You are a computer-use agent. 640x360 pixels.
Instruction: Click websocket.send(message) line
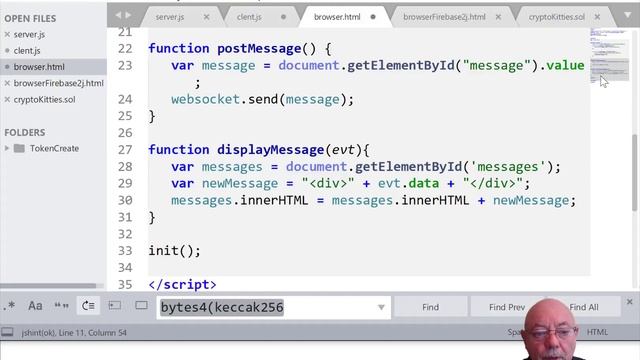pos(262,100)
